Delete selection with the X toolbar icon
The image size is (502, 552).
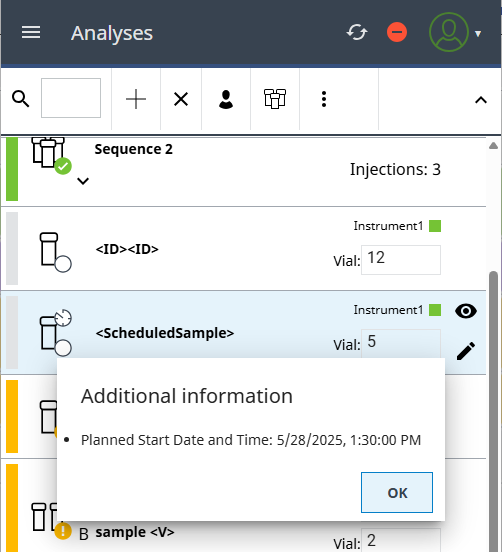click(181, 99)
